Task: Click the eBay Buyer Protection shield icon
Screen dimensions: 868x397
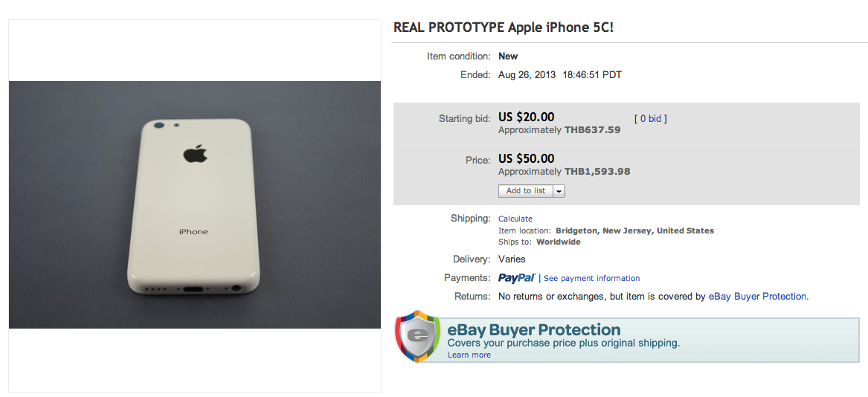Action: [417, 337]
